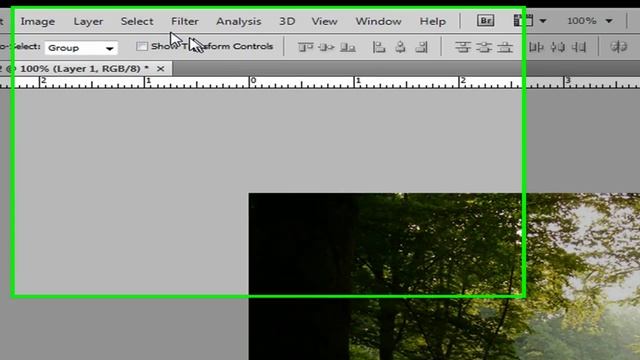Open the Analysis menu

238,21
